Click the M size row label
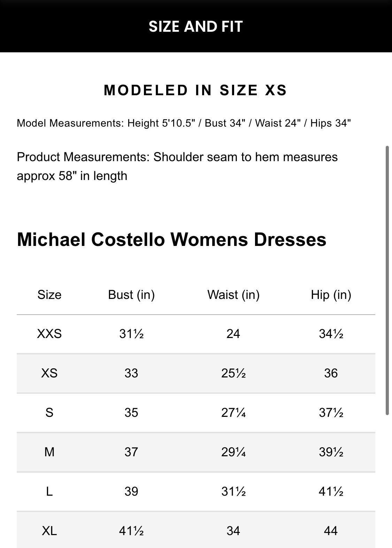This screenshot has height=548, width=392. (x=49, y=452)
